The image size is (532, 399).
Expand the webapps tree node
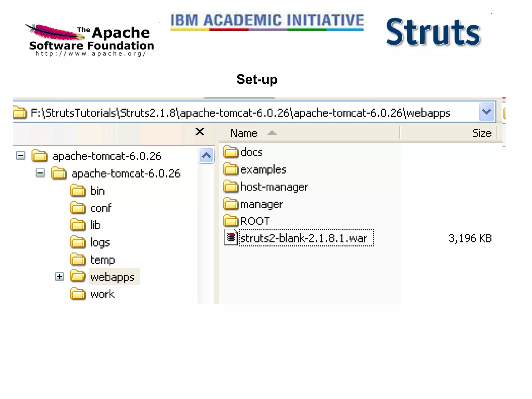(59, 276)
